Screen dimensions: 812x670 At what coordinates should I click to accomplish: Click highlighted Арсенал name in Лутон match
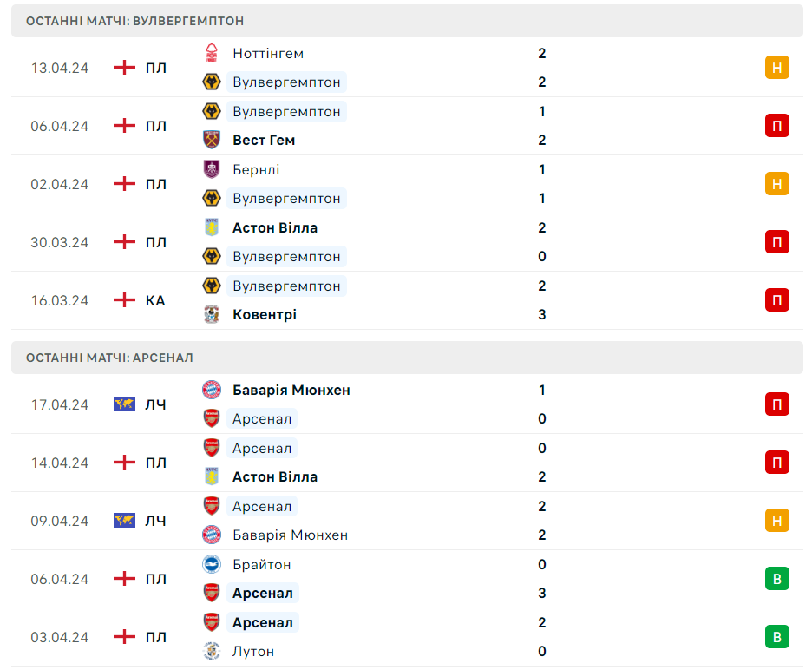pyautogui.click(x=263, y=623)
